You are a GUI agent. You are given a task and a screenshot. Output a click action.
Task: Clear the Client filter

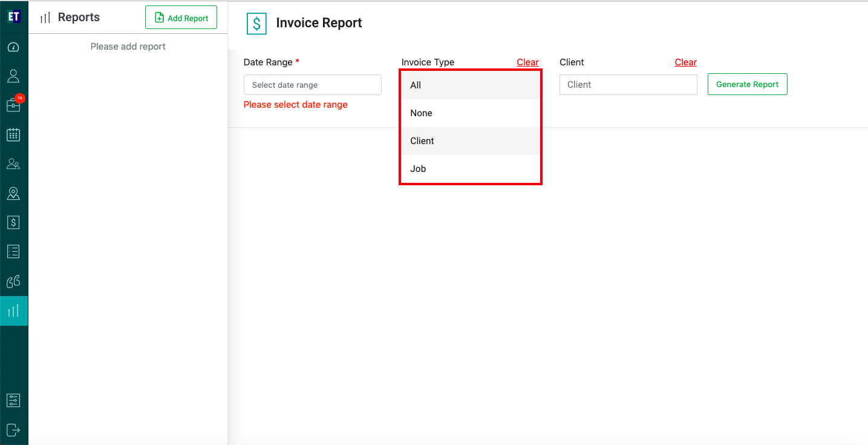pyautogui.click(x=686, y=62)
